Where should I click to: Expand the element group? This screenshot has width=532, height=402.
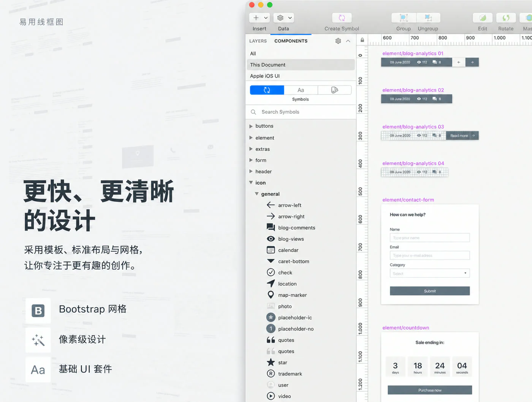(251, 138)
